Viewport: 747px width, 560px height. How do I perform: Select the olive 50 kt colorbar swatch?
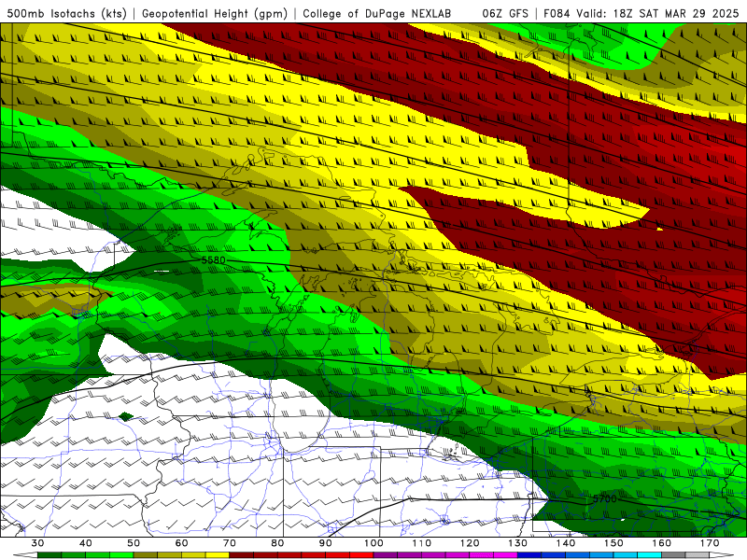pos(146,555)
